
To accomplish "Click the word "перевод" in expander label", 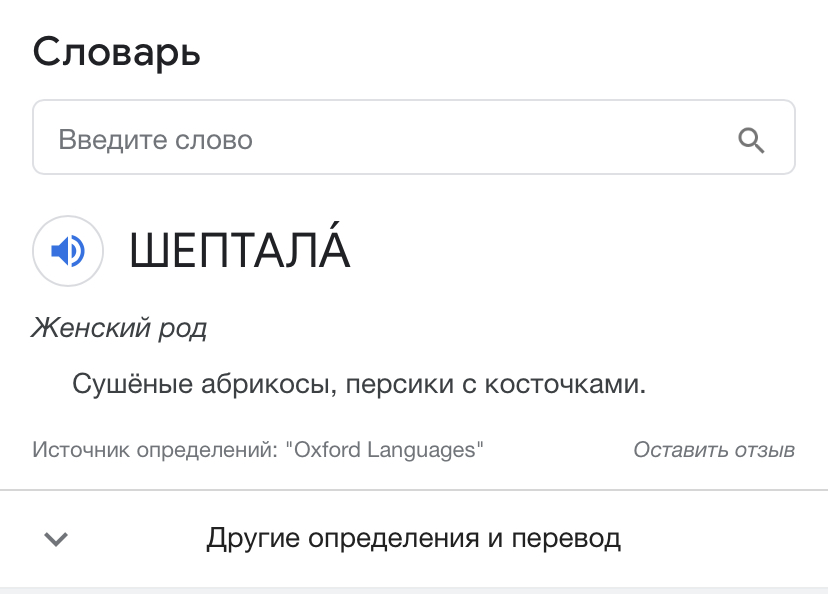I will [x=566, y=539].
